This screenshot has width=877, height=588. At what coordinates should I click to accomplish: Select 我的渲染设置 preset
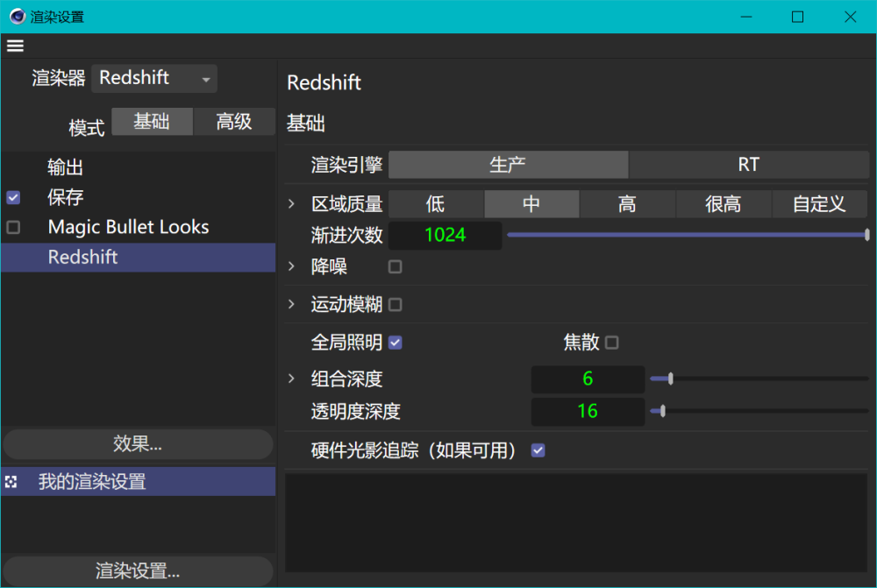point(139,482)
